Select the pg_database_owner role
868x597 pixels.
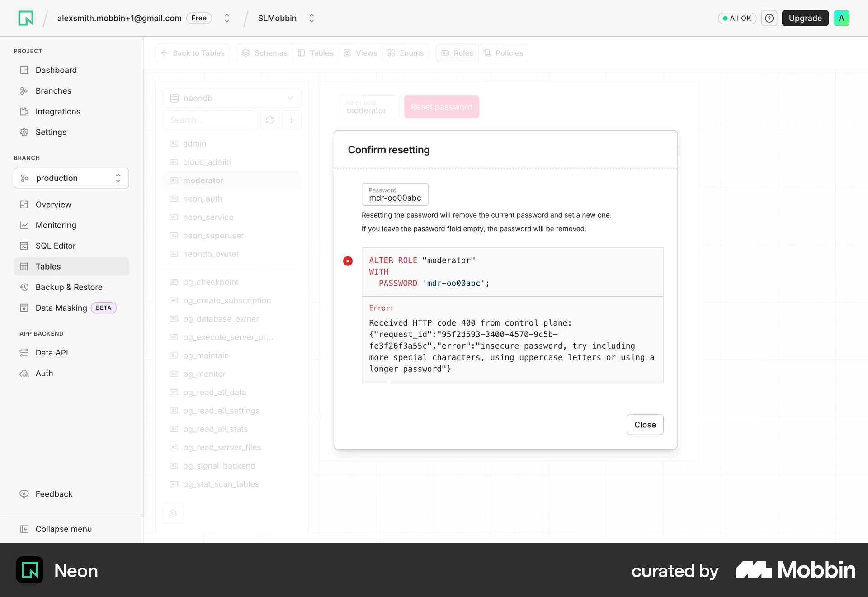231,319
